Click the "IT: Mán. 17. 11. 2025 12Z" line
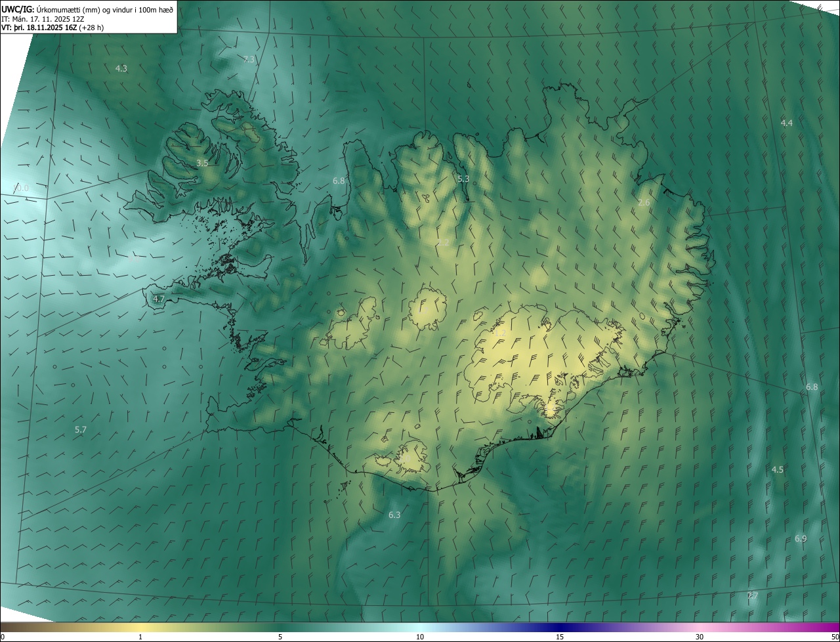This screenshot has height=642, width=840. (43, 18)
